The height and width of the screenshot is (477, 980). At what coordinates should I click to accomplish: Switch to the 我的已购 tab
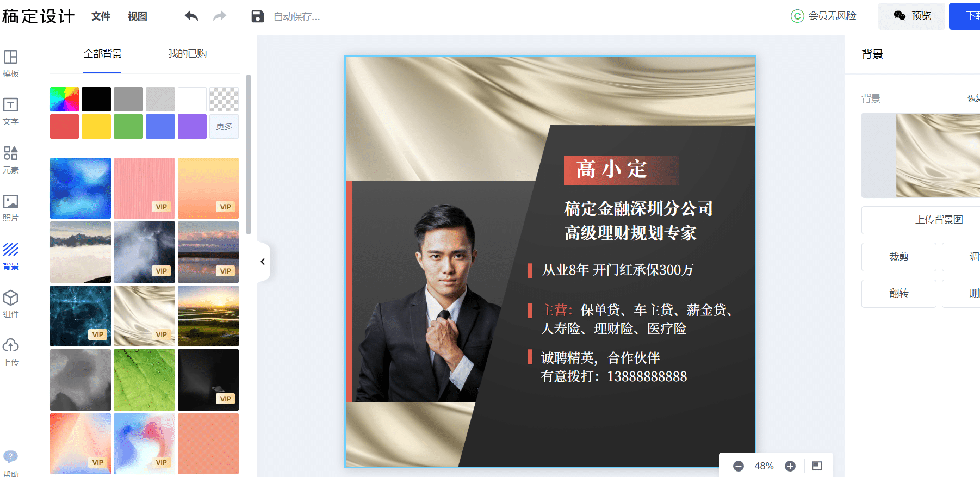[188, 54]
